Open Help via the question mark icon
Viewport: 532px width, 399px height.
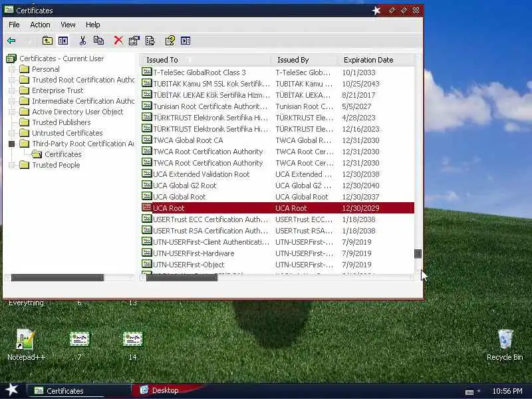(x=170, y=41)
